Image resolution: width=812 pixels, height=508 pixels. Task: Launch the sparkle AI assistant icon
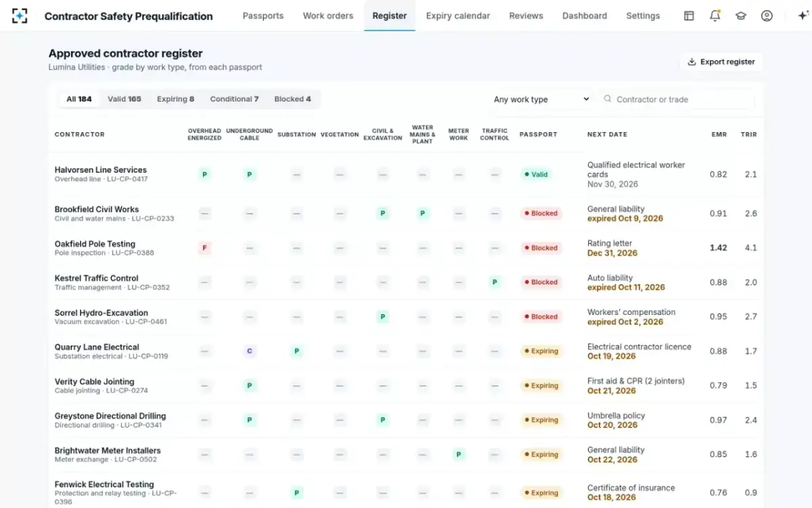803,16
